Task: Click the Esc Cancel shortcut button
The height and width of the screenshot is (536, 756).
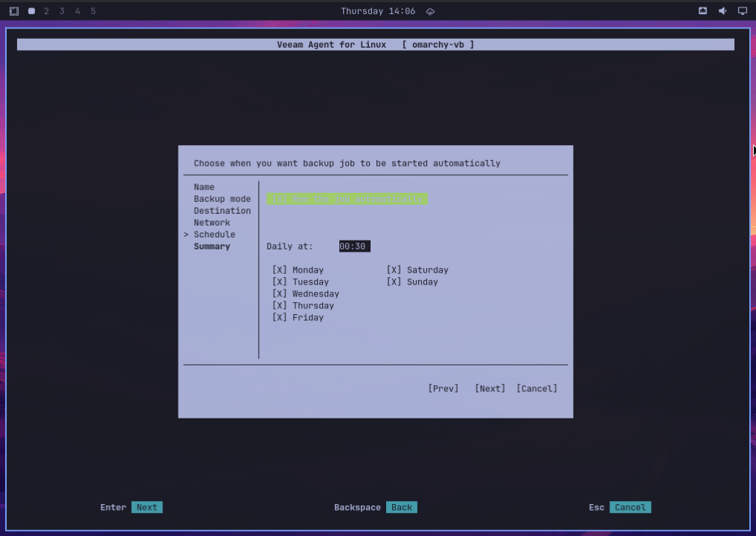Action: click(x=630, y=507)
